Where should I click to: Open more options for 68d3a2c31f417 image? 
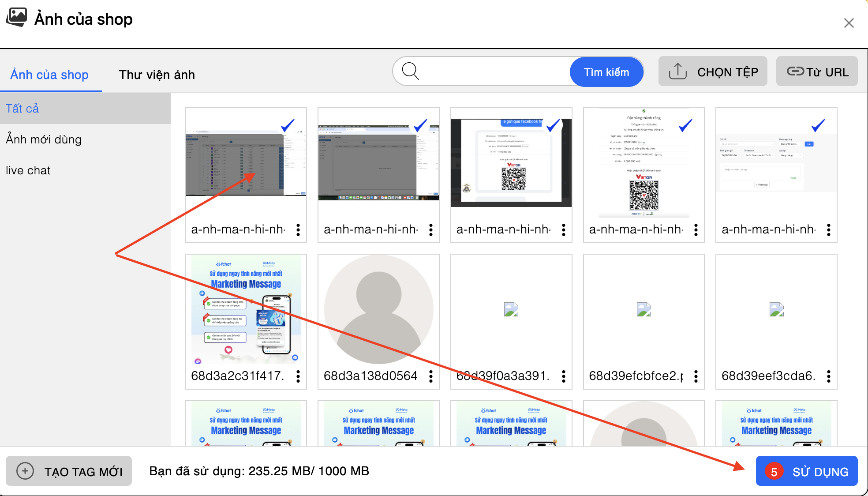[x=298, y=376]
